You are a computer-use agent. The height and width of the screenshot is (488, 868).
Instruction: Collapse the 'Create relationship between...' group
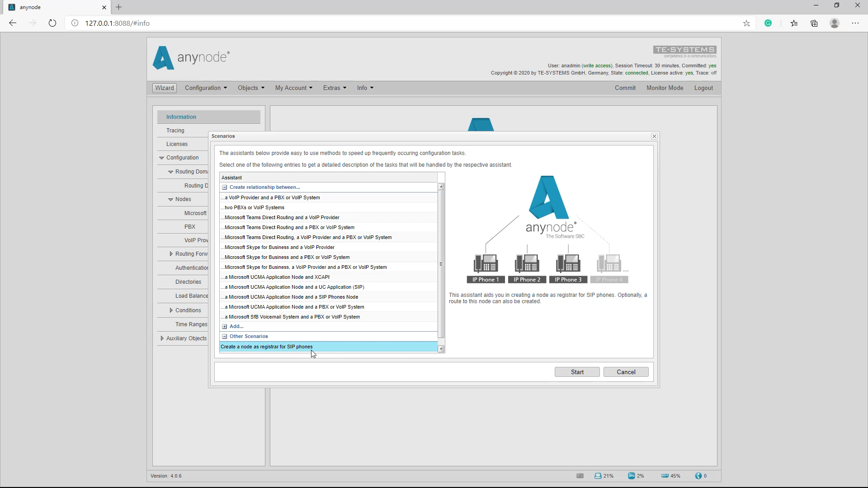pos(225,187)
